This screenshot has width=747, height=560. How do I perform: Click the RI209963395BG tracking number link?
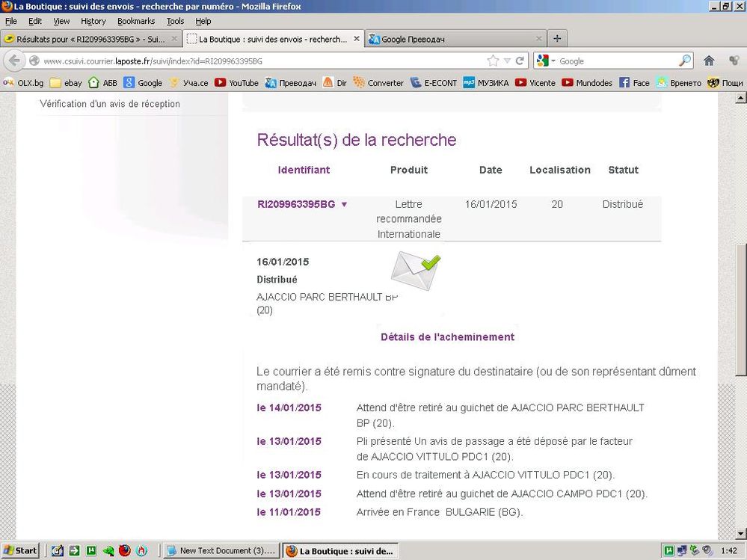click(x=296, y=204)
